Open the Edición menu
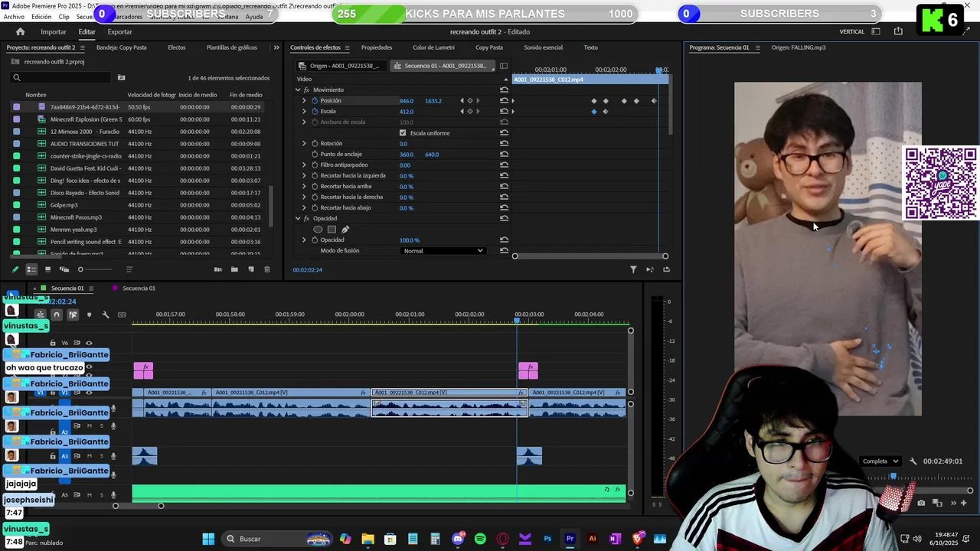 41,16
